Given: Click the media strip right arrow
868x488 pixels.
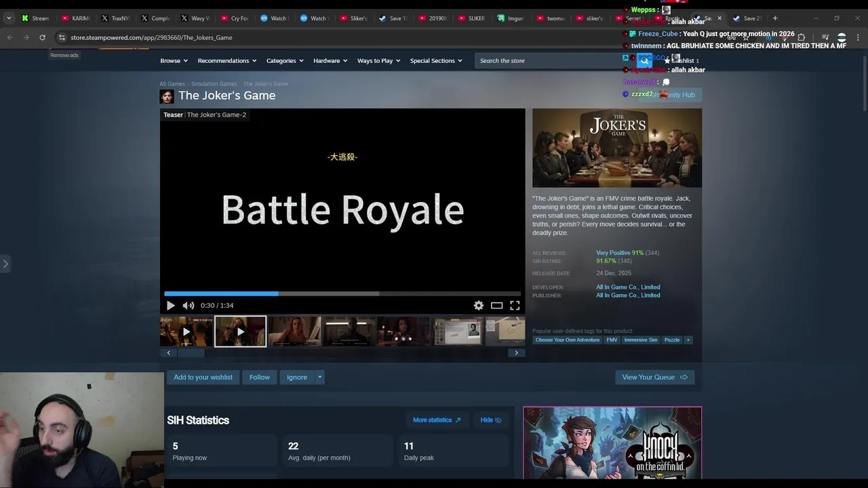Looking at the screenshot, I should coord(516,352).
